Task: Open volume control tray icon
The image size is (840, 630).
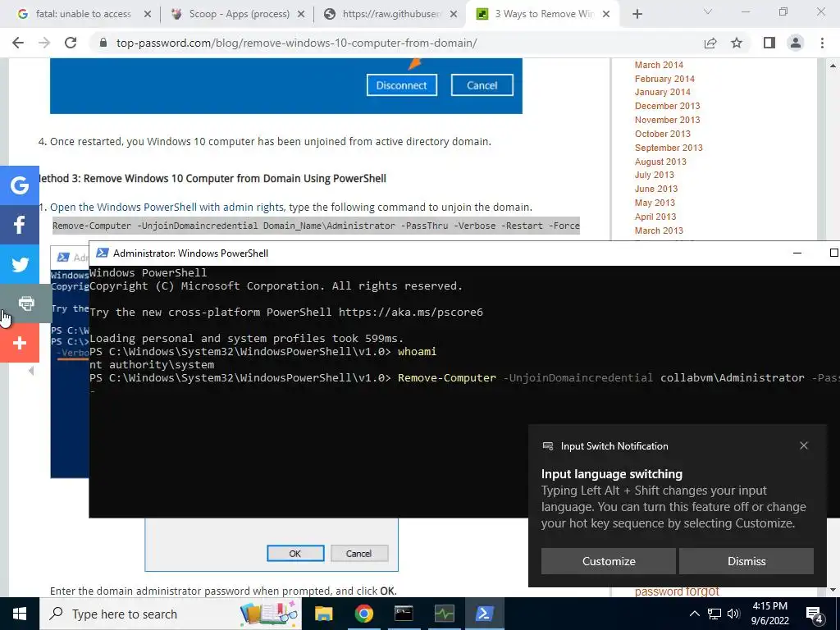Action: (733, 614)
